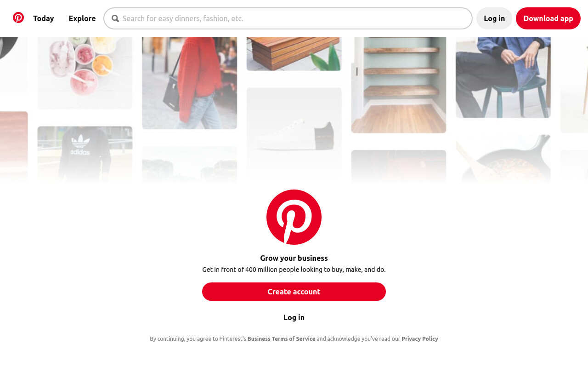Click the magnifying glass search icon

[x=115, y=18]
